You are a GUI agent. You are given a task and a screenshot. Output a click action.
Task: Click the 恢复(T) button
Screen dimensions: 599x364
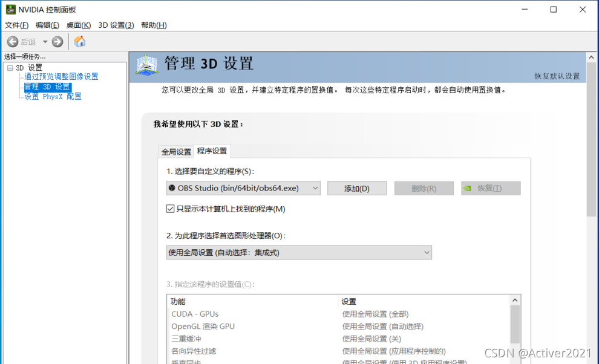point(491,188)
